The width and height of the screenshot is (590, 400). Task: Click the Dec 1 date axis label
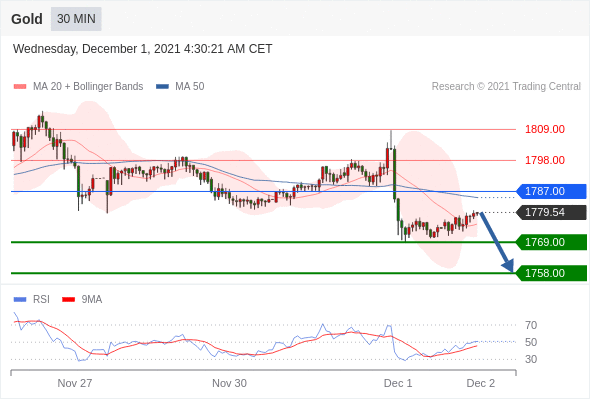pos(398,383)
